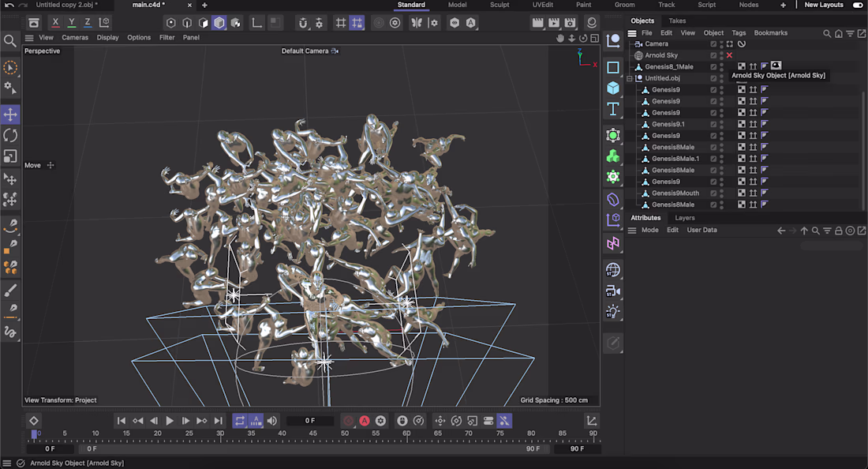
Task: Toggle Camera layer checkbox in Objects list
Action: coord(713,44)
